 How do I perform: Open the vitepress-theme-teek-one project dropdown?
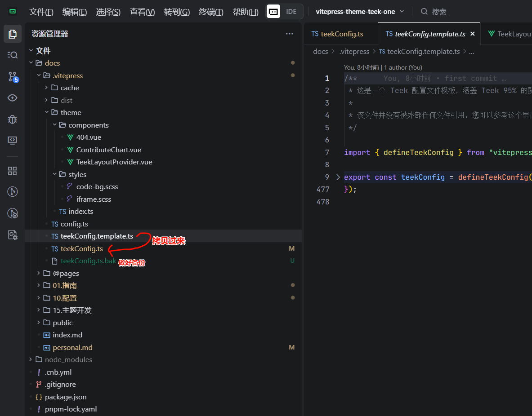pyautogui.click(x=360, y=12)
